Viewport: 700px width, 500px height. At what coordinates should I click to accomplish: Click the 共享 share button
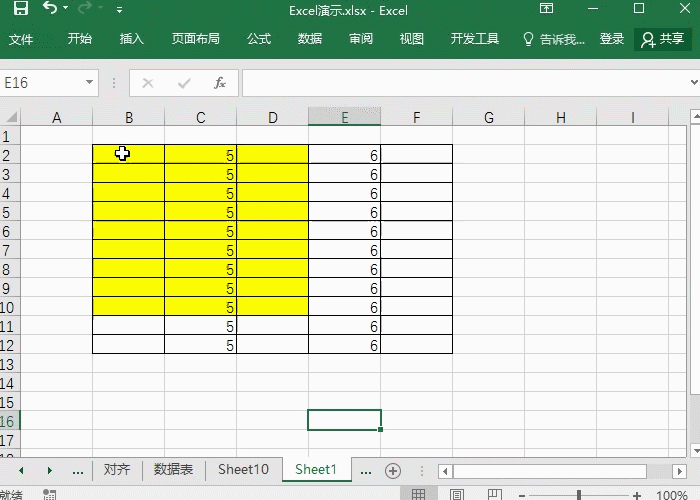663,39
